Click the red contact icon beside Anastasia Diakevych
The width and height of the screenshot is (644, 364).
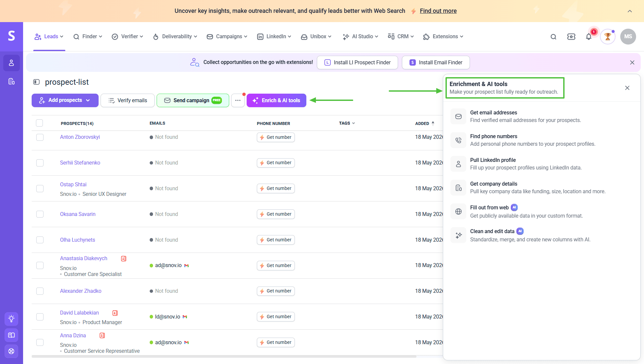click(124, 258)
